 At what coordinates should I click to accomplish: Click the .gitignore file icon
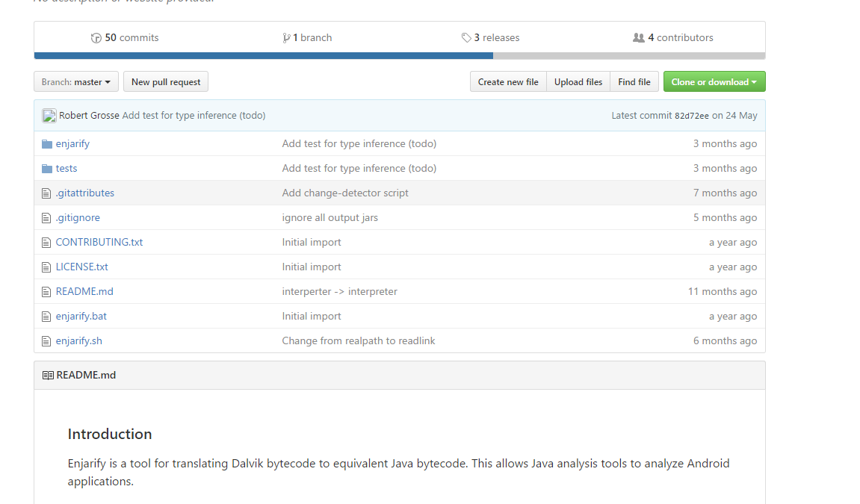tap(46, 218)
